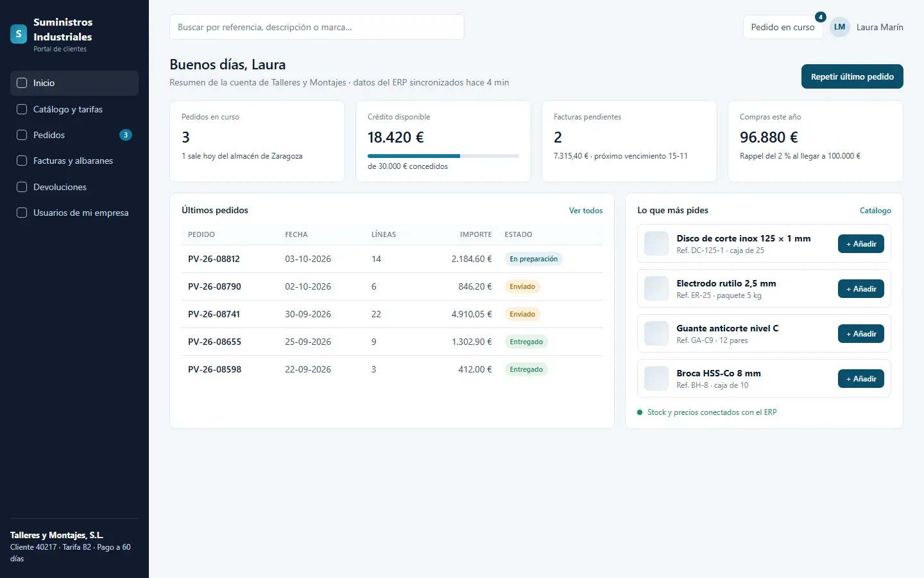Add Guante anticorte nivel C to order
The width and height of the screenshot is (924, 578).
(x=861, y=334)
